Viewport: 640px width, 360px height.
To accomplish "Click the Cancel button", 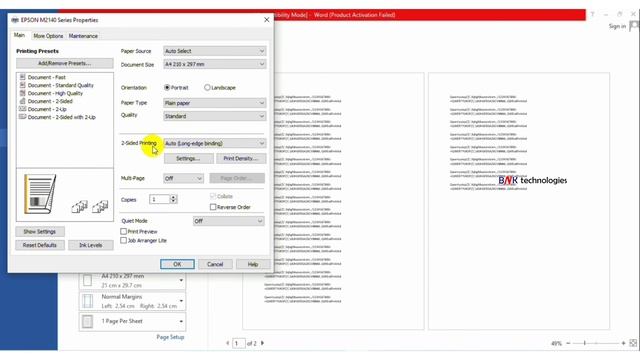I will tap(215, 264).
